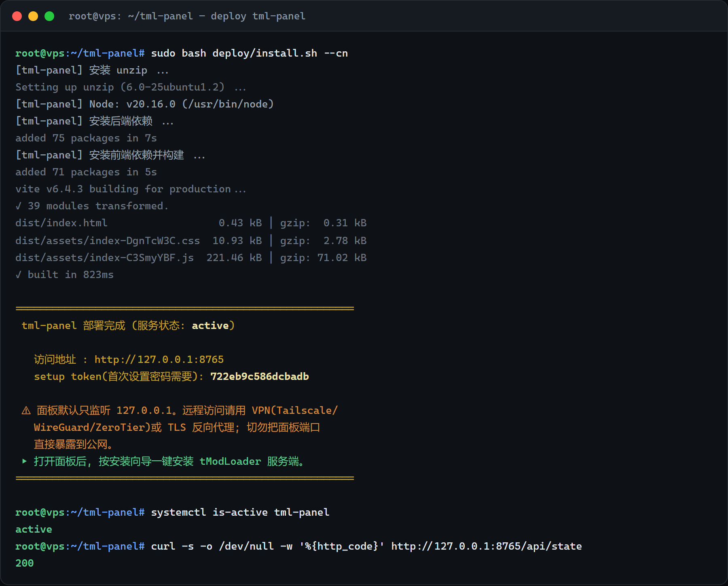The height and width of the screenshot is (586, 728).
Task: Click 'dist/assets/index-C3SmyYBF.js' file name
Action: coord(104,258)
